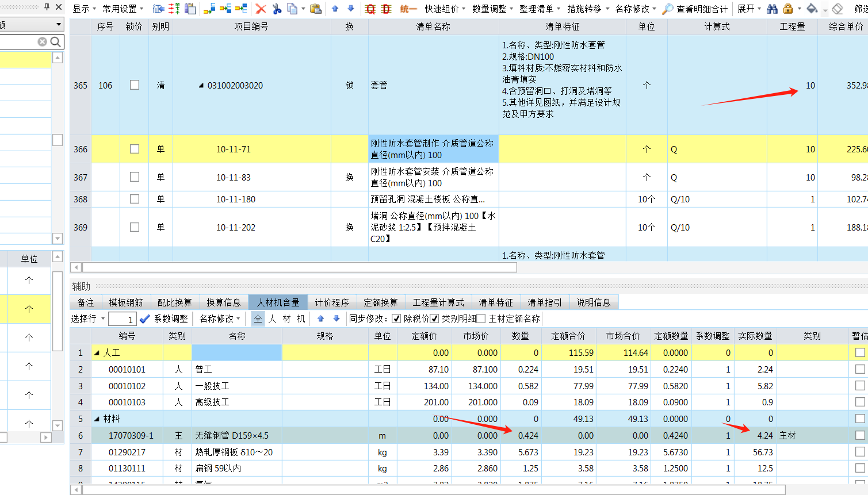The height and width of the screenshot is (495, 868).
Task: Select the 无缝钢管 D159×4.5 name cell
Action: point(236,436)
